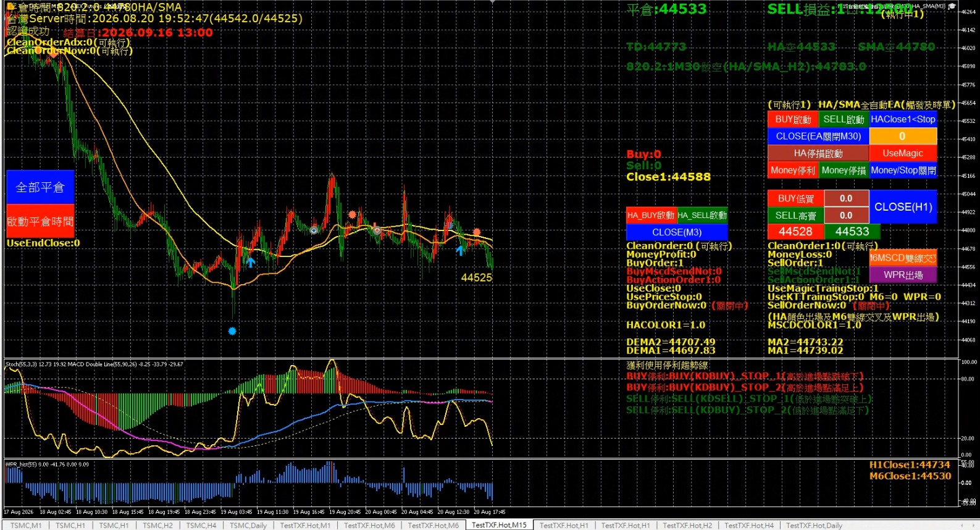The height and width of the screenshot is (530, 980).
Task: Click the DEMA2=44707.49 readout
Action: [x=671, y=342]
